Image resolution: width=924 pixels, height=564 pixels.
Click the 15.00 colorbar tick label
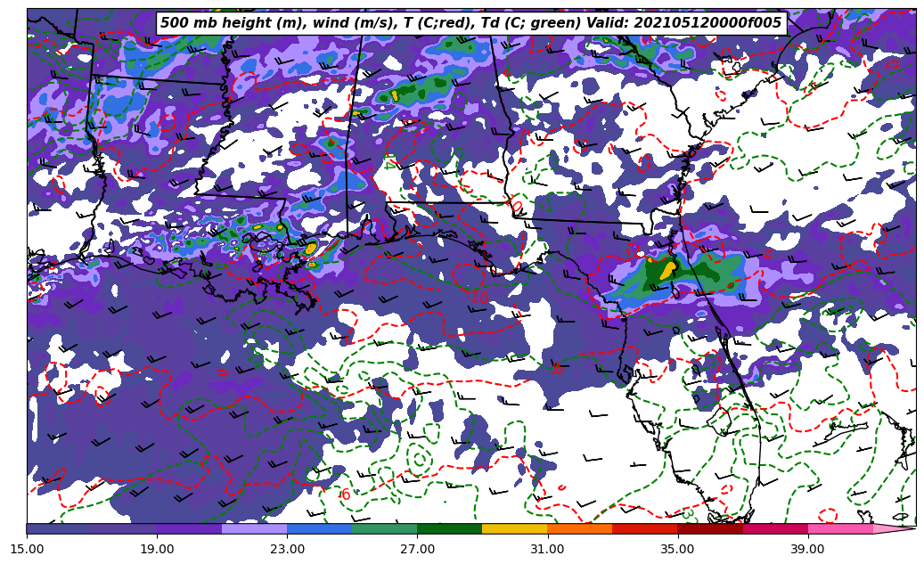(27, 549)
